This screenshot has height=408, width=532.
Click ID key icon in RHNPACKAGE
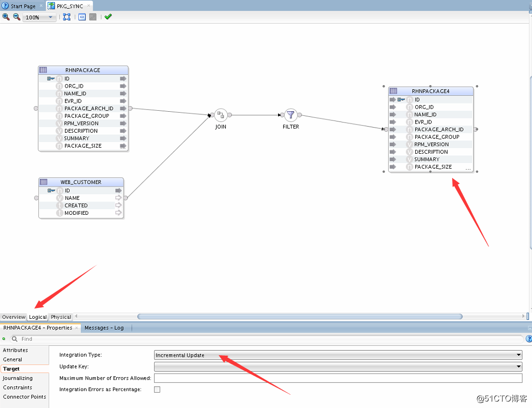[x=51, y=78]
